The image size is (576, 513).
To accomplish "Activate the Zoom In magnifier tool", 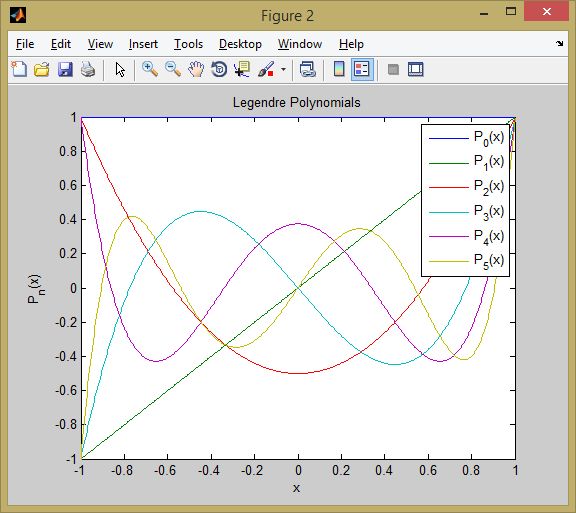I will click(150, 69).
